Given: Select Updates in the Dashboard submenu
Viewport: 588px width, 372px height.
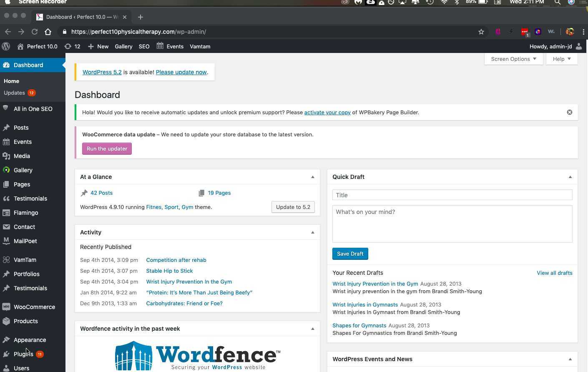Looking at the screenshot, I should (15, 93).
